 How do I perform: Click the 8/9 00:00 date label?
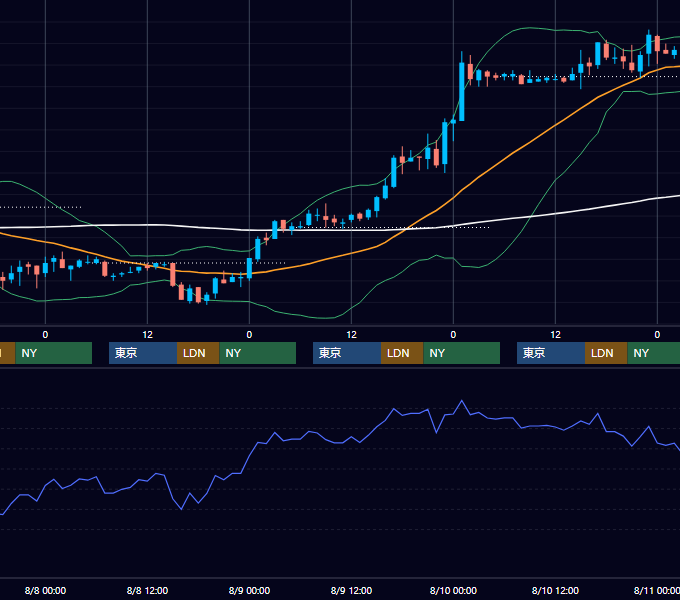click(x=249, y=590)
